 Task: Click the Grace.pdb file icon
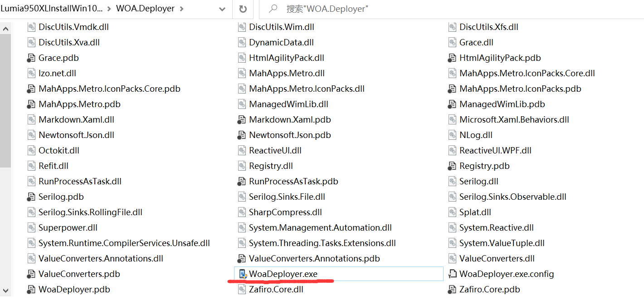[x=31, y=58]
